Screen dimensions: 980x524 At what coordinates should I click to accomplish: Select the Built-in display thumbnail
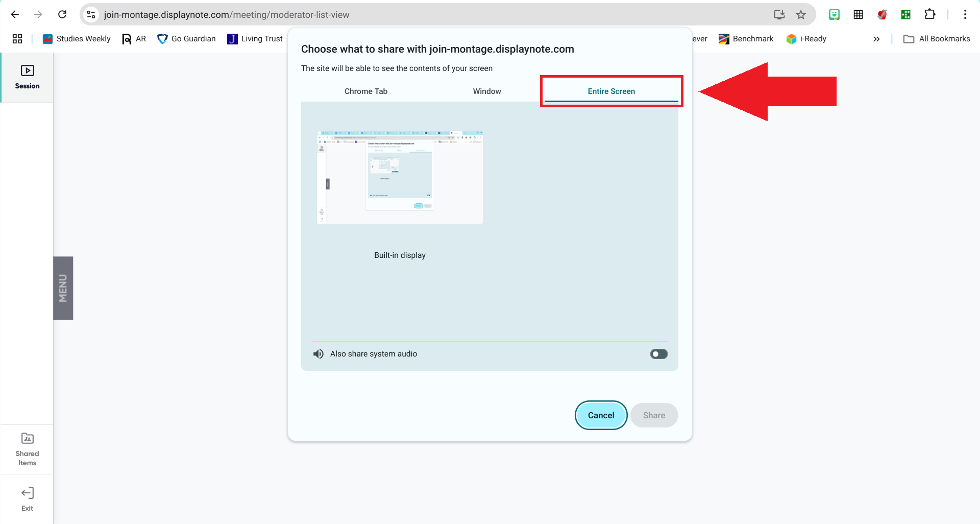400,178
